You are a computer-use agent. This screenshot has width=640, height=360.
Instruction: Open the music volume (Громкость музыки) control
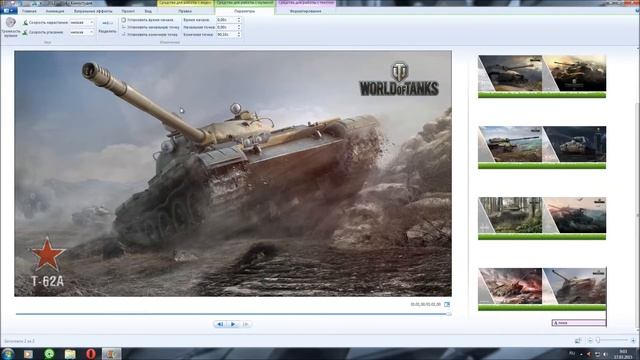[x=11, y=27]
